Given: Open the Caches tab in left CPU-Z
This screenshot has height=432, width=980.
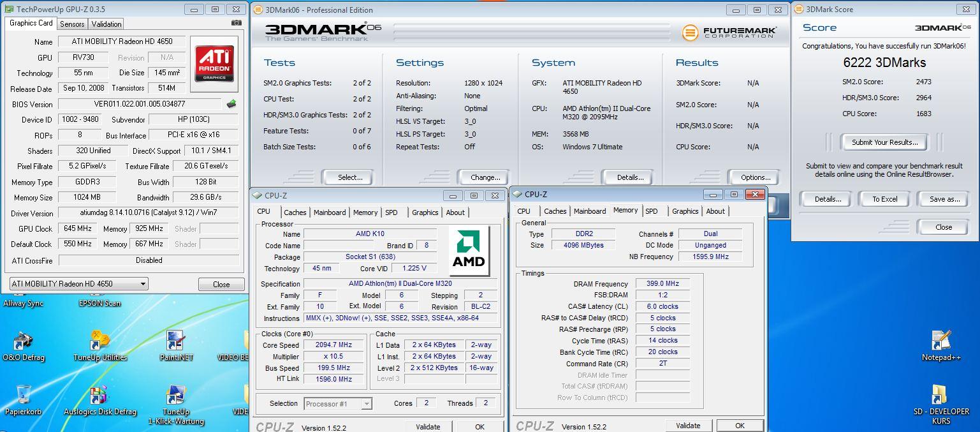Looking at the screenshot, I should [x=295, y=212].
